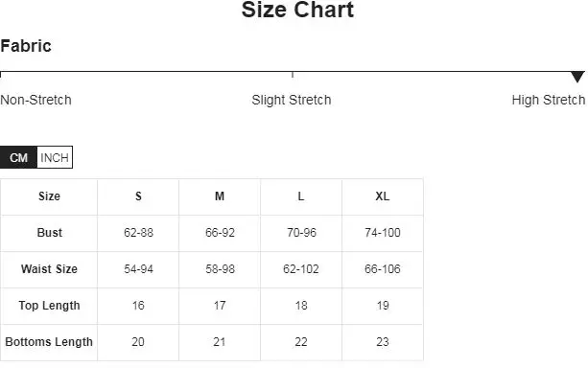Select the L size column header
Image resolution: width=588 pixels, height=368 pixels.
coord(301,196)
